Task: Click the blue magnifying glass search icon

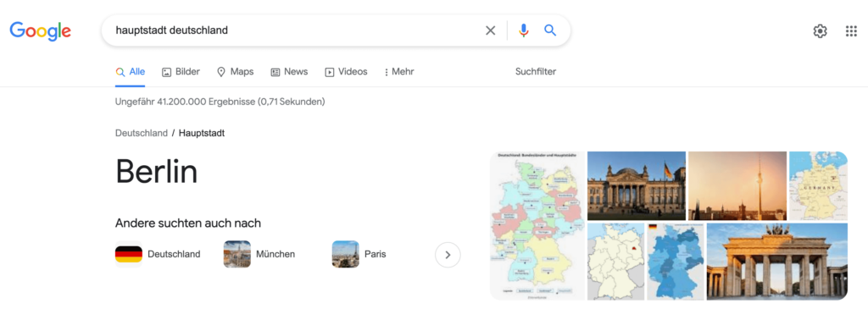Action: point(549,30)
